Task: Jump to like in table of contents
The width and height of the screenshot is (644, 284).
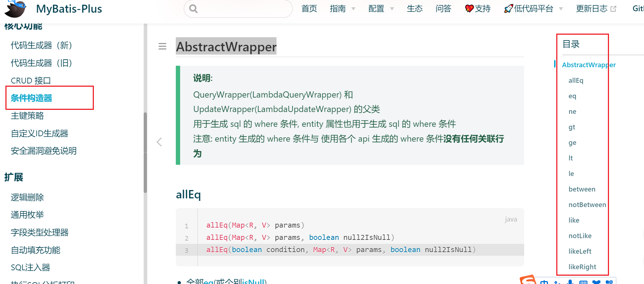Action: click(574, 220)
